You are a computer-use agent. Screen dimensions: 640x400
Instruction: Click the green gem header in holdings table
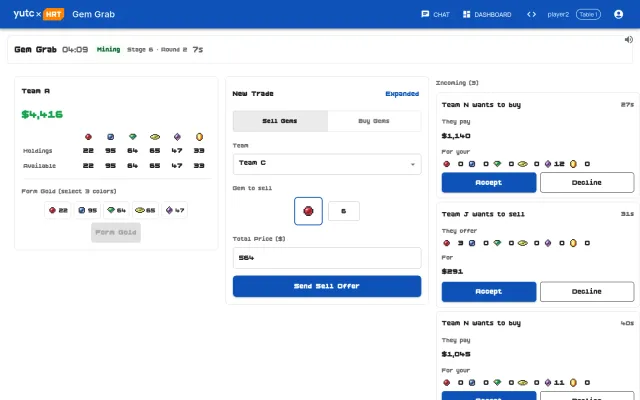point(133,137)
